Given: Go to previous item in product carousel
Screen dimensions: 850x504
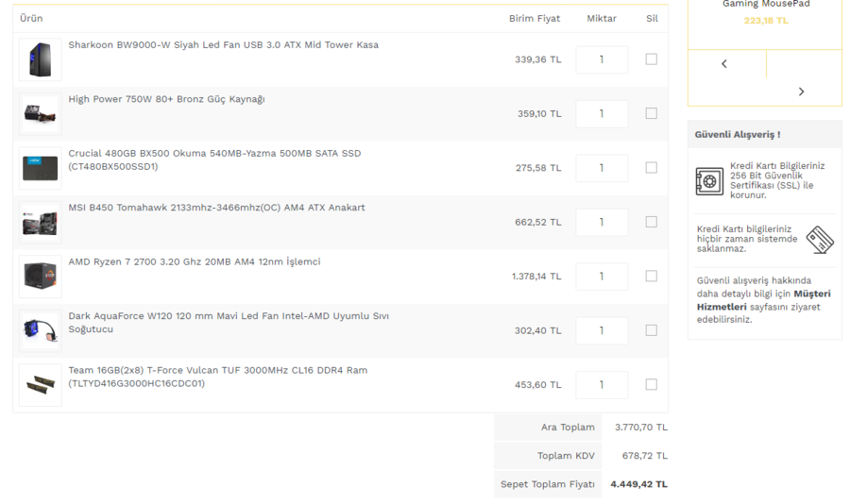Looking at the screenshot, I should (724, 64).
